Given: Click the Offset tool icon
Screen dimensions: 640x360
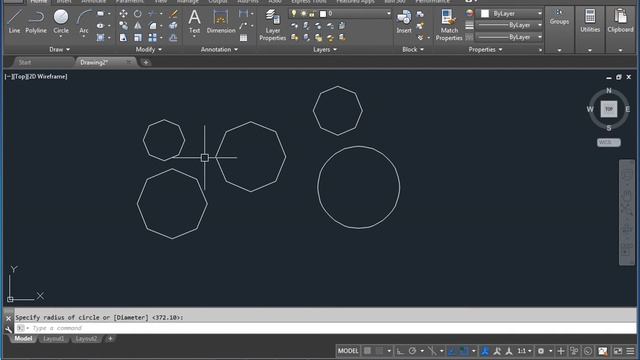Looking at the screenshot, I should click(173, 38).
